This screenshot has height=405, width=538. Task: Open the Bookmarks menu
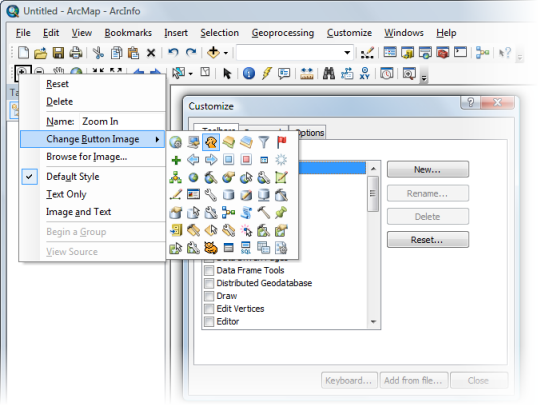pos(128,33)
